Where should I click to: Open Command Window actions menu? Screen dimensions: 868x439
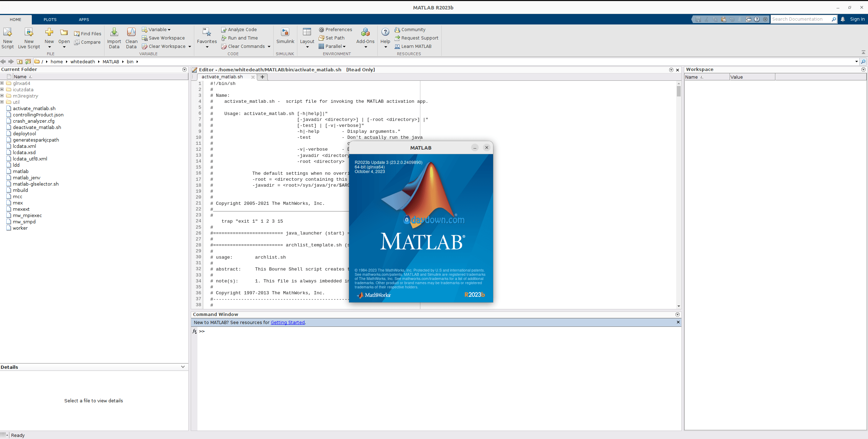tap(678, 315)
